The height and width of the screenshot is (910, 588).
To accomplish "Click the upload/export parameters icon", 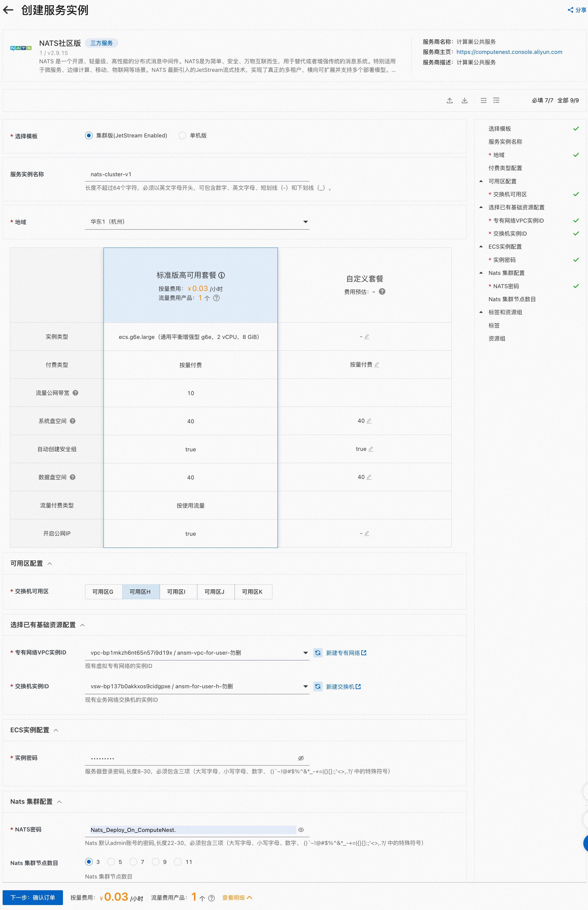I will tap(449, 100).
